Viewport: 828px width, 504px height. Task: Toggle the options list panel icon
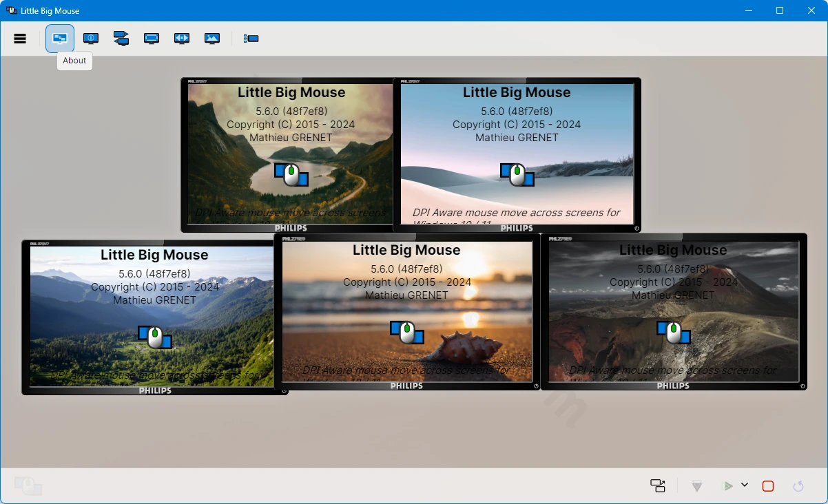pos(251,39)
